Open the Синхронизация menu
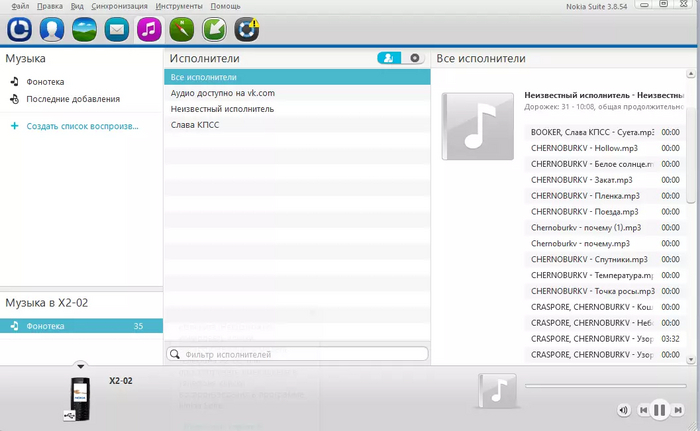 pyautogui.click(x=118, y=6)
